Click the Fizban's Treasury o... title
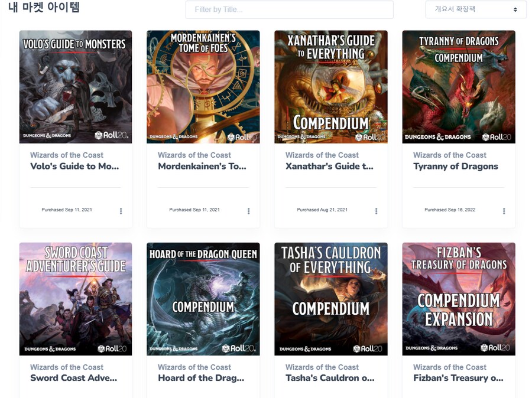This screenshot has width=532, height=398. pos(458,378)
